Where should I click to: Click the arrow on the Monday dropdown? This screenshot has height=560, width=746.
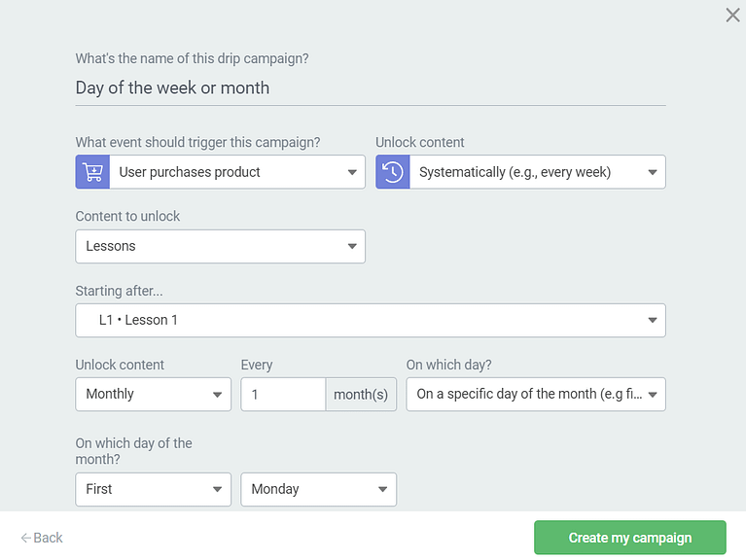click(382, 490)
